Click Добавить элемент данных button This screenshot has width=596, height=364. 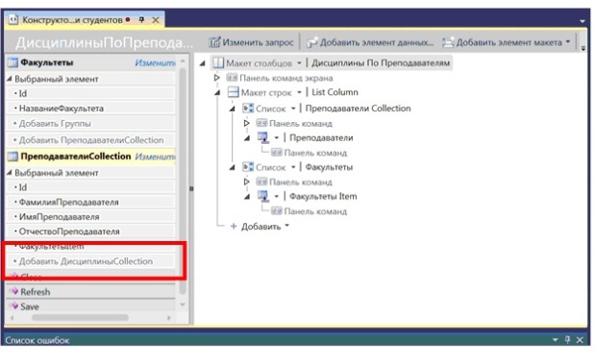[x=370, y=42]
